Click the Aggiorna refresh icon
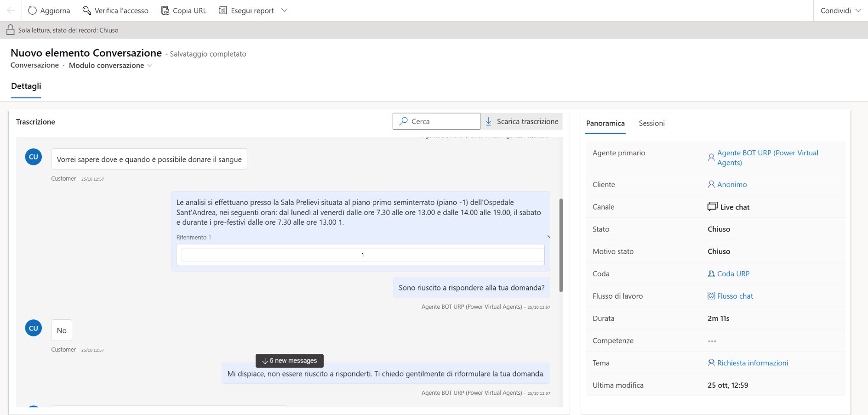Viewport: 868px width, 415px height. [32, 11]
